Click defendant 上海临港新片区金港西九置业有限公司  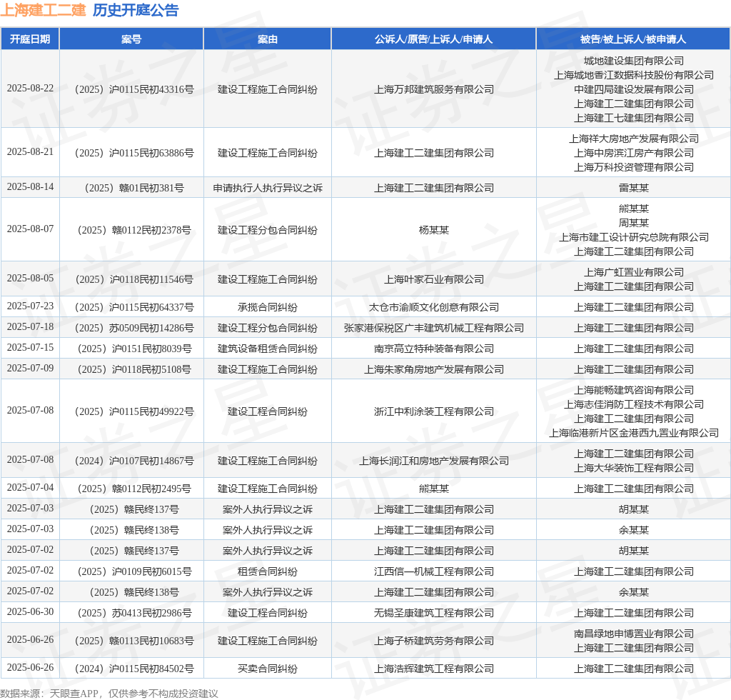[x=634, y=433]
